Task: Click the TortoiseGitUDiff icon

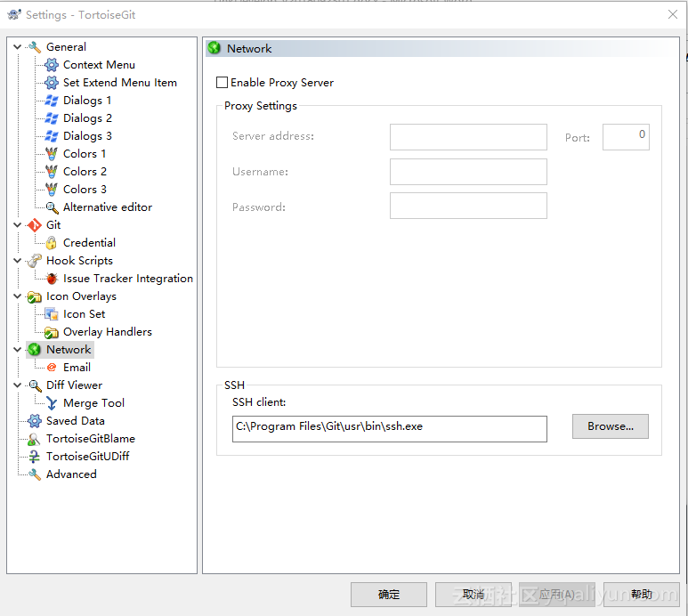Action: coord(34,457)
